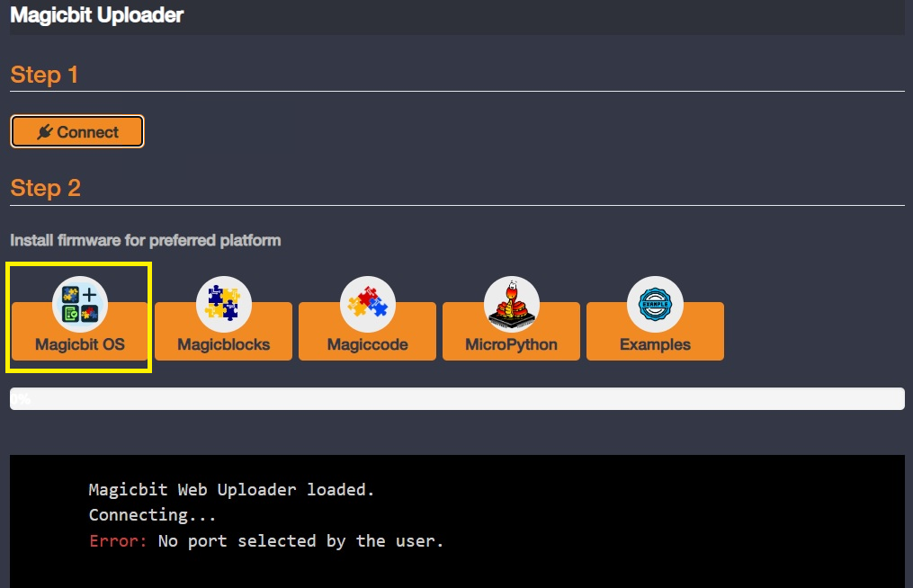Screen dimensions: 913x588
Task: Click the Magicbit Uploader page title
Action: point(97,15)
